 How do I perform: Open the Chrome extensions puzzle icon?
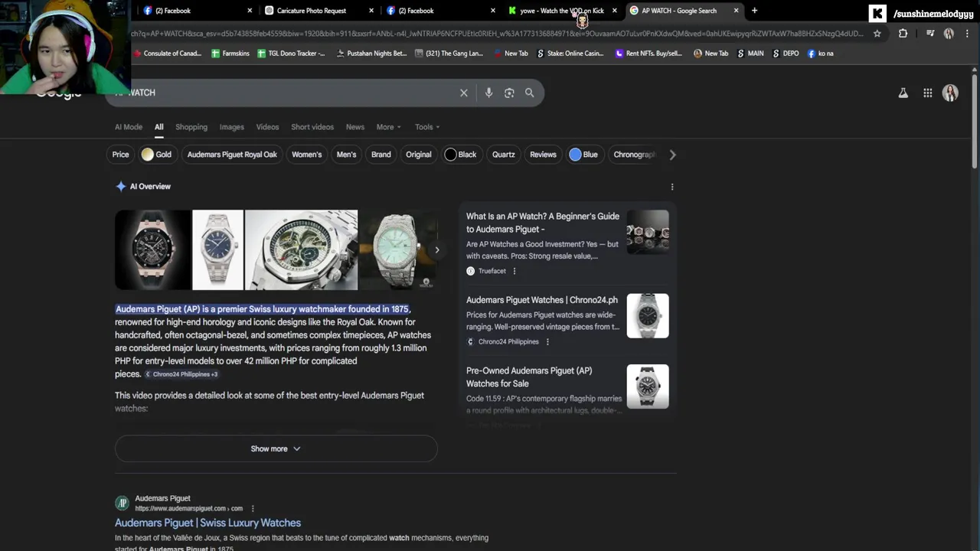point(903,33)
